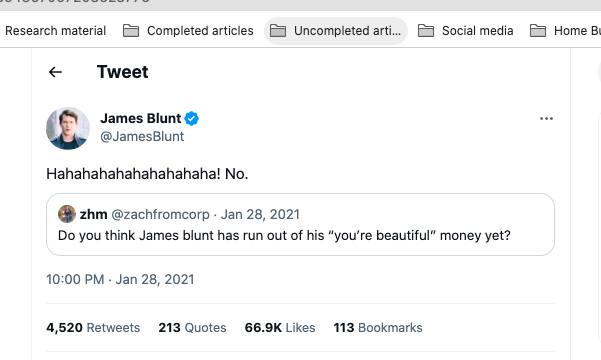Image resolution: width=601 pixels, height=360 pixels.
Task: View the 66.9K Likes list
Action: (280, 328)
